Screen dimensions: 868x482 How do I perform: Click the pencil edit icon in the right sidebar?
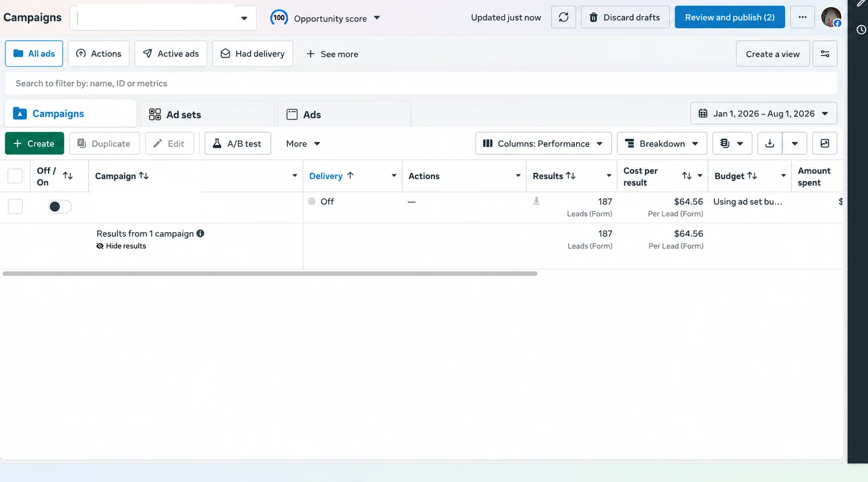[x=861, y=4]
